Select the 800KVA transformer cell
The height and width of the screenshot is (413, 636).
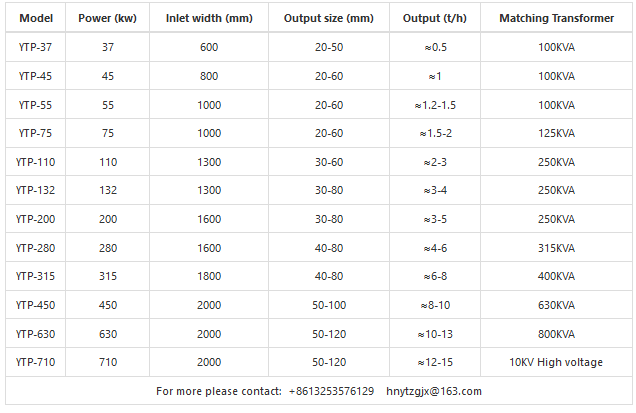(x=555, y=333)
